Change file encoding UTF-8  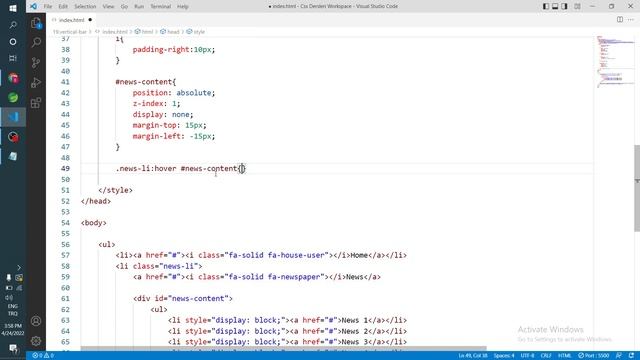527,356
